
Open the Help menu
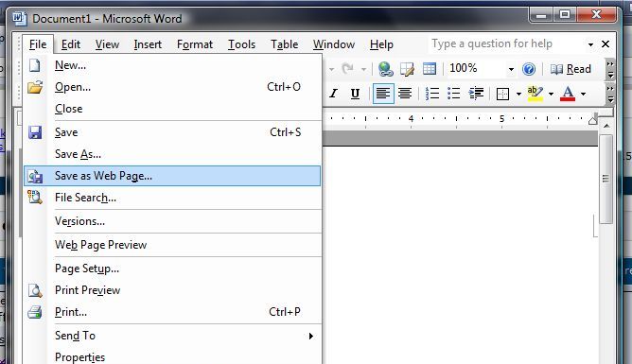click(381, 44)
